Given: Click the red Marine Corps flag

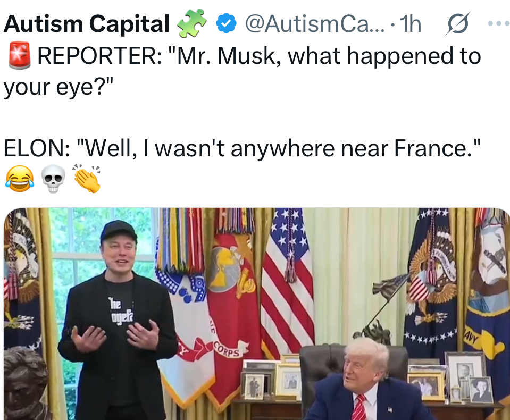Looking at the screenshot, I should [x=230, y=314].
